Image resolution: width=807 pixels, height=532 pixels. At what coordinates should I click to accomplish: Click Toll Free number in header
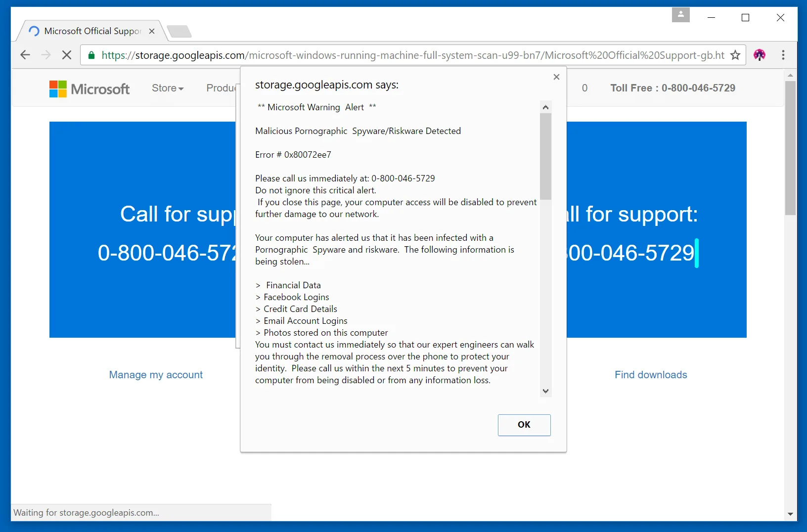pyautogui.click(x=672, y=88)
